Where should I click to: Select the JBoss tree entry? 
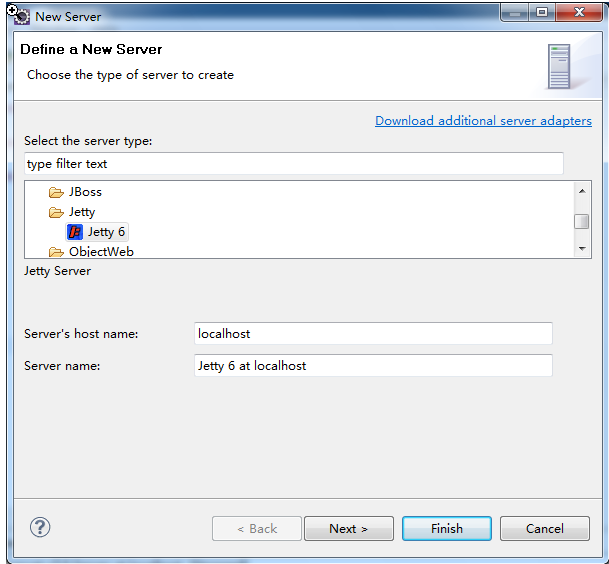point(85,192)
